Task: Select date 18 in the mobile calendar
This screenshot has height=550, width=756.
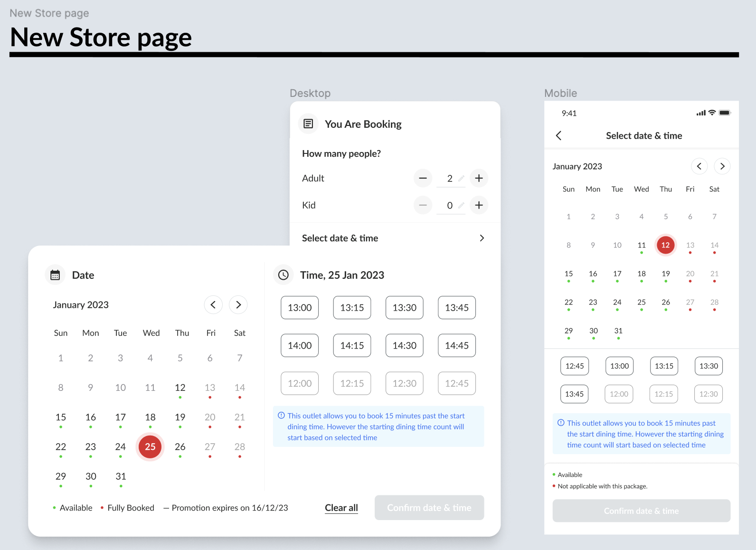Action: 642,274
